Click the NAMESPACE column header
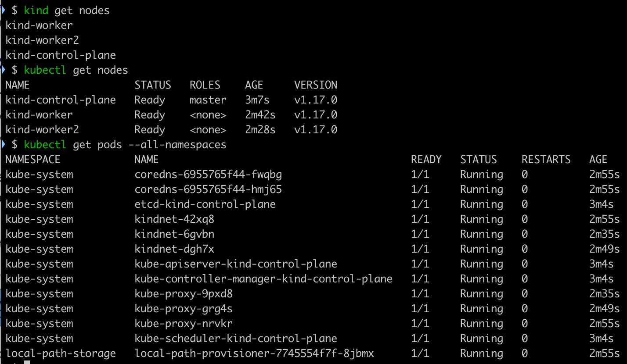The image size is (627, 364). tap(32, 159)
